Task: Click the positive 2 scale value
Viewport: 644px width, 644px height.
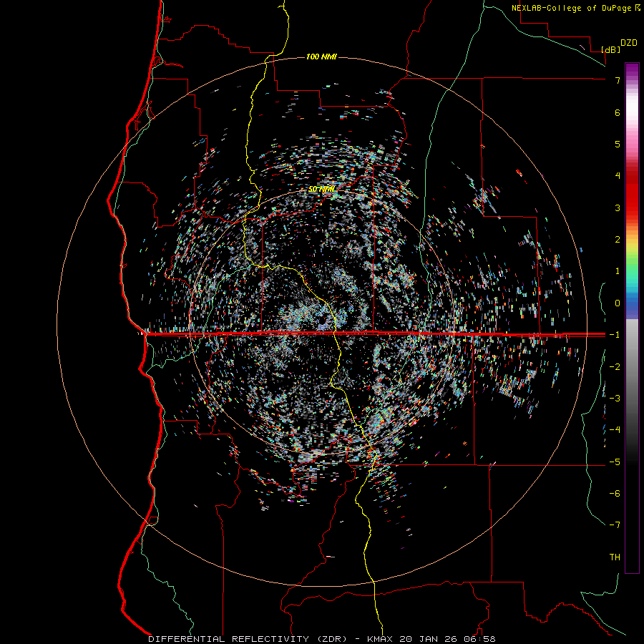Action: [x=618, y=240]
